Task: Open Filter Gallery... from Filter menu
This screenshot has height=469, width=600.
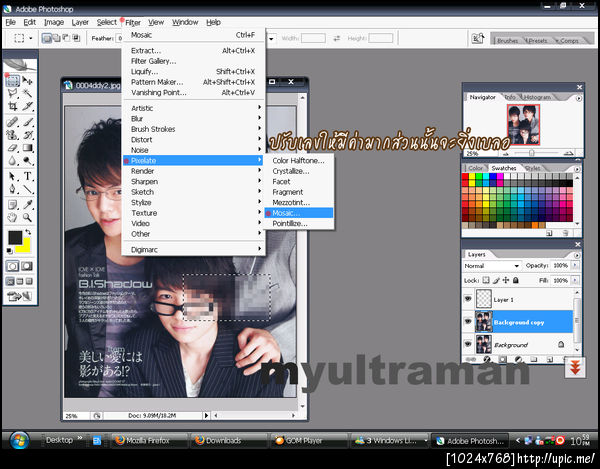Action: click(194, 61)
